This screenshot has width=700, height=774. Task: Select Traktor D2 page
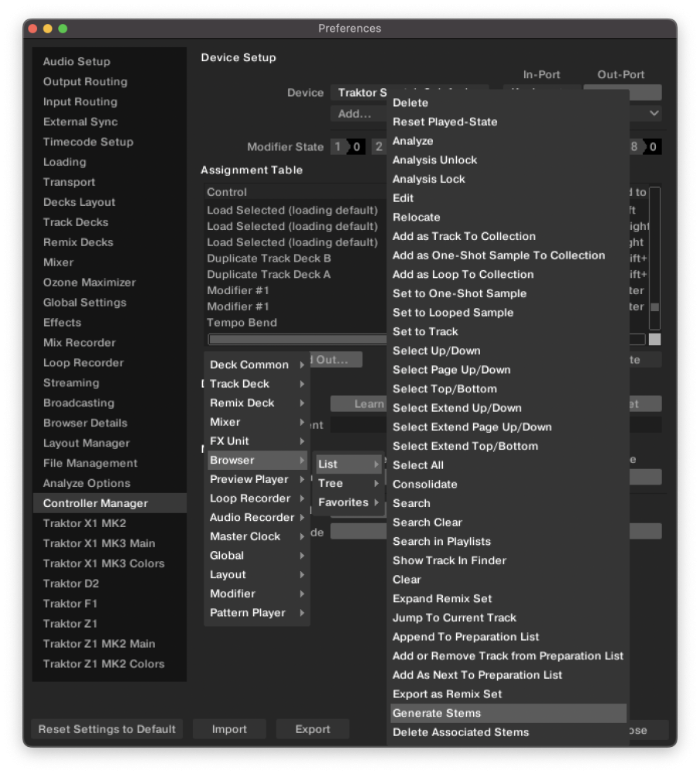pos(110,584)
